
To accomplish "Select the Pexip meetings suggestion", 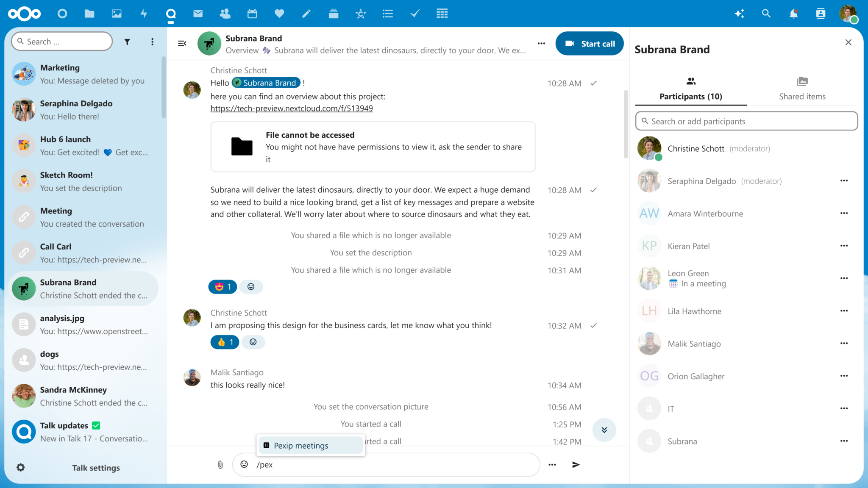I will (311, 445).
